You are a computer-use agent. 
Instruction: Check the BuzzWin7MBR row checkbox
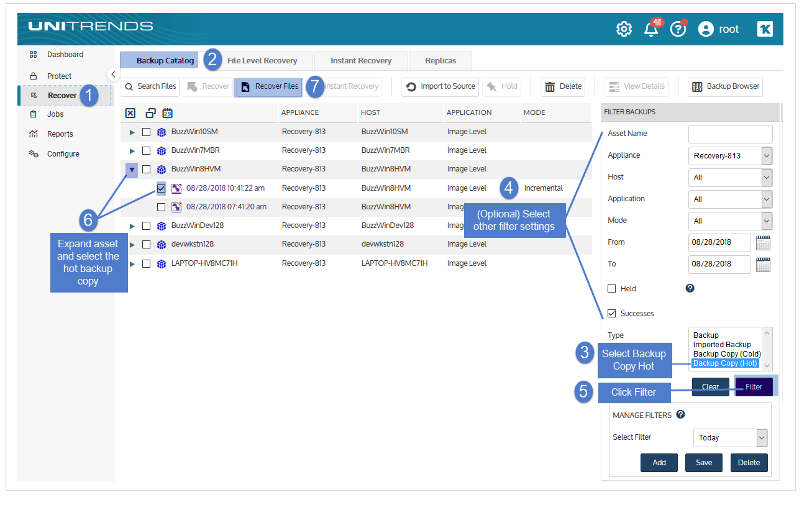click(x=146, y=150)
